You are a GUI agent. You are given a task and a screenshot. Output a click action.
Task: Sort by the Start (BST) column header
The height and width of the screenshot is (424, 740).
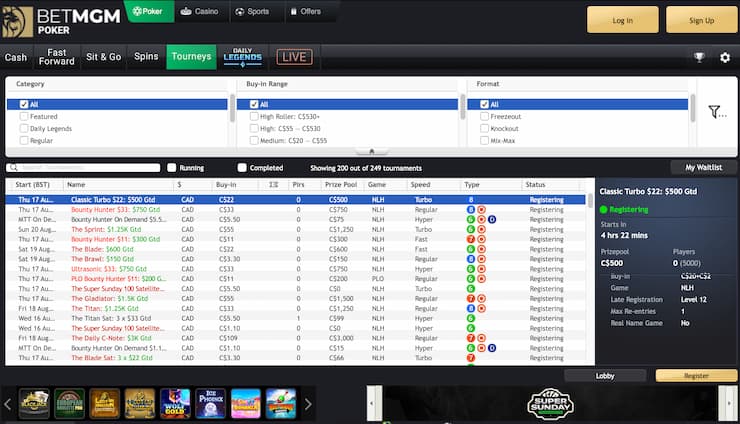[34, 185]
